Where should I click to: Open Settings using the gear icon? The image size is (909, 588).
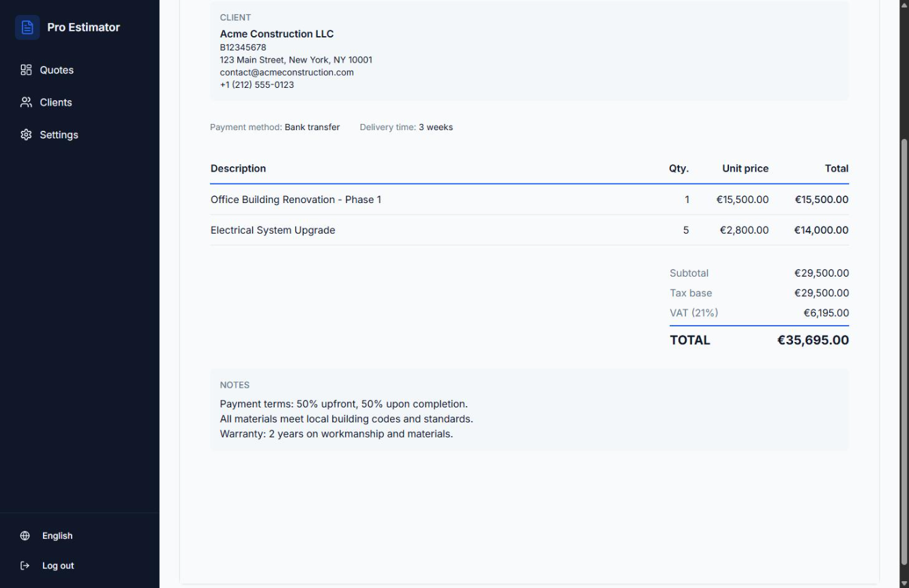pos(26,134)
